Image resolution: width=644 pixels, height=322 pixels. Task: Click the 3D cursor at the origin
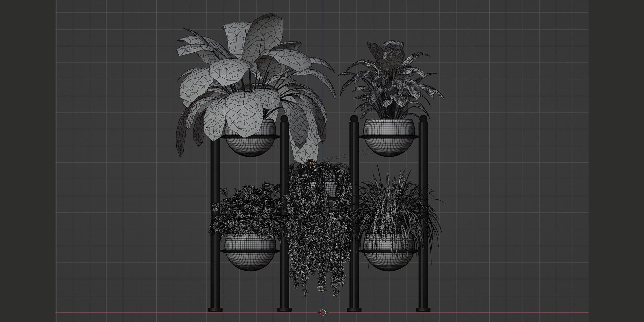click(323, 313)
